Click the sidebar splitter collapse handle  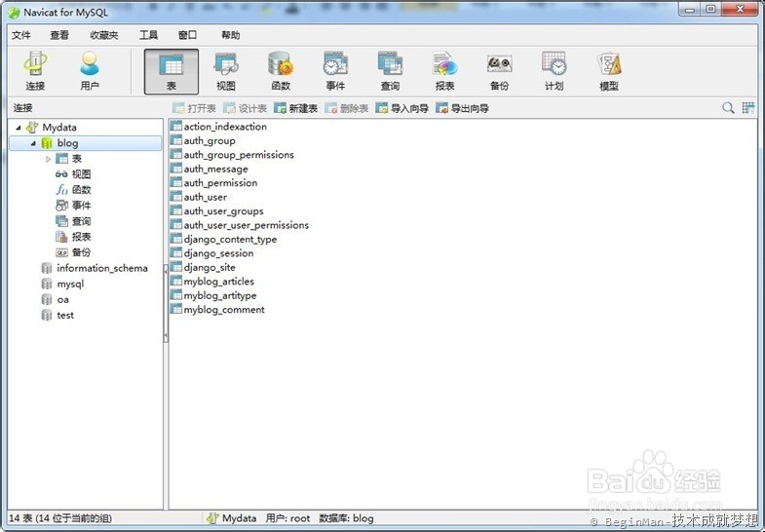166,303
